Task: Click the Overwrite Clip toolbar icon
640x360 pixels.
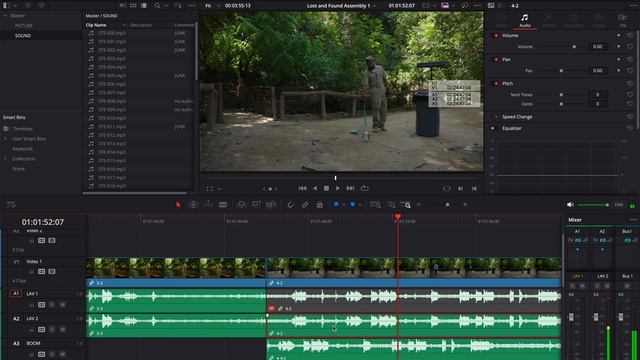Action: (x=256, y=204)
